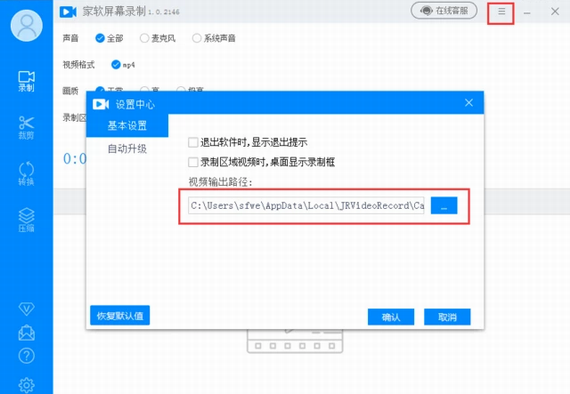
Task: Click the 设置中心 dialog camera logo
Action: tap(101, 104)
